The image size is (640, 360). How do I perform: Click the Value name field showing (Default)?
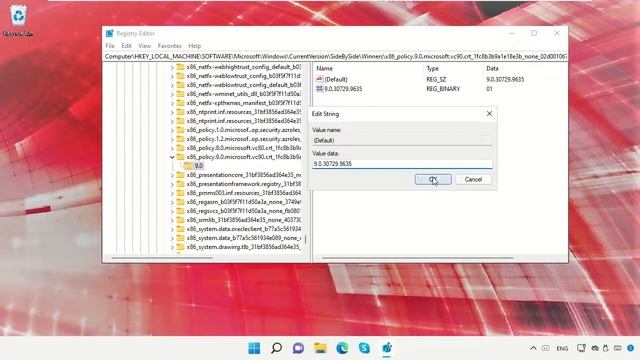pyautogui.click(x=402, y=140)
